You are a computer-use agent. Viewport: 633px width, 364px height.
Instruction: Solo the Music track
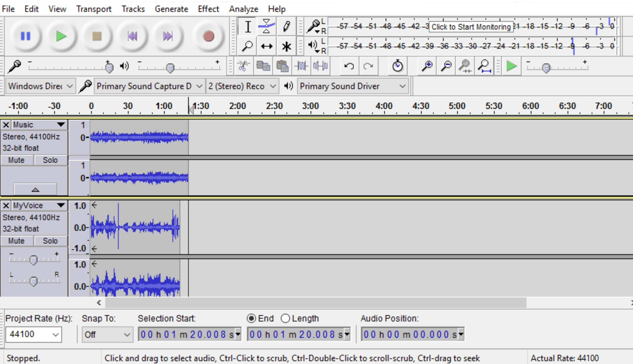coord(50,160)
